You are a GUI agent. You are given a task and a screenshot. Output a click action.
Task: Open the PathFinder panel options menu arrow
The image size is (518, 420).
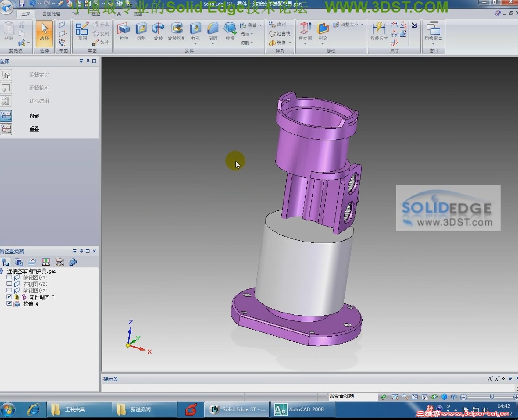pos(75,251)
